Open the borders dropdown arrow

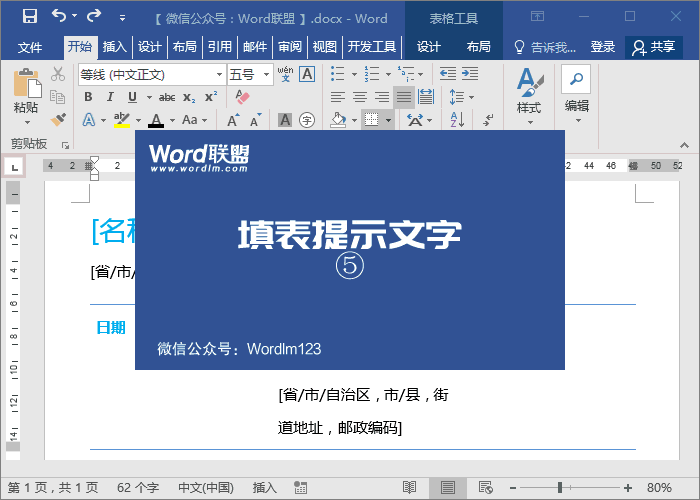[388, 120]
